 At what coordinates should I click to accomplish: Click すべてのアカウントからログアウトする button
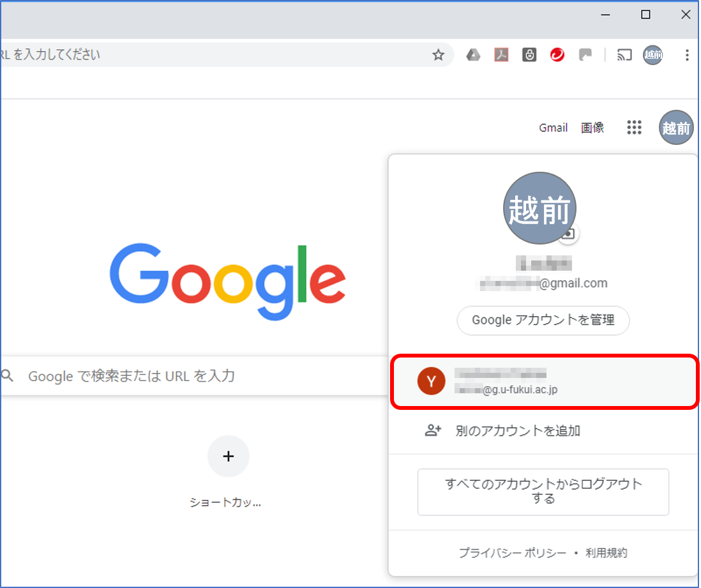(x=543, y=492)
